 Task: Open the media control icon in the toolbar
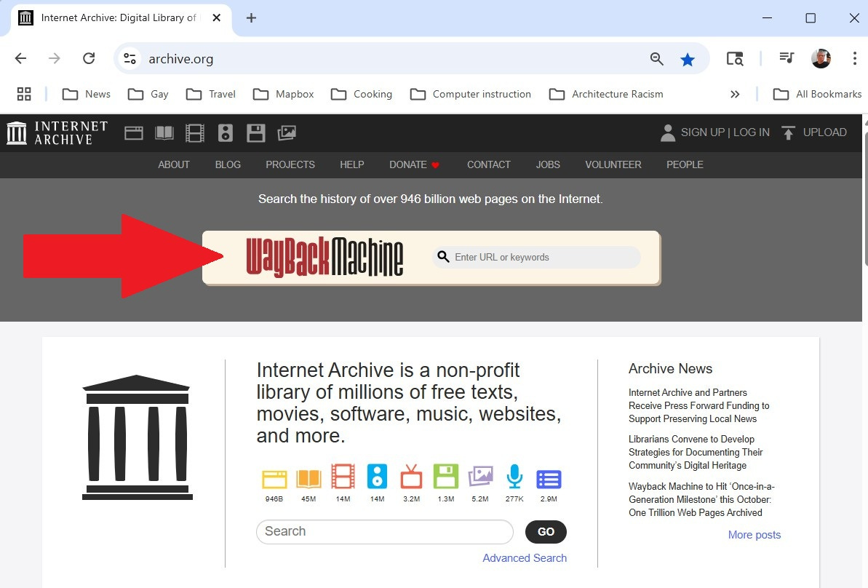[786, 57]
